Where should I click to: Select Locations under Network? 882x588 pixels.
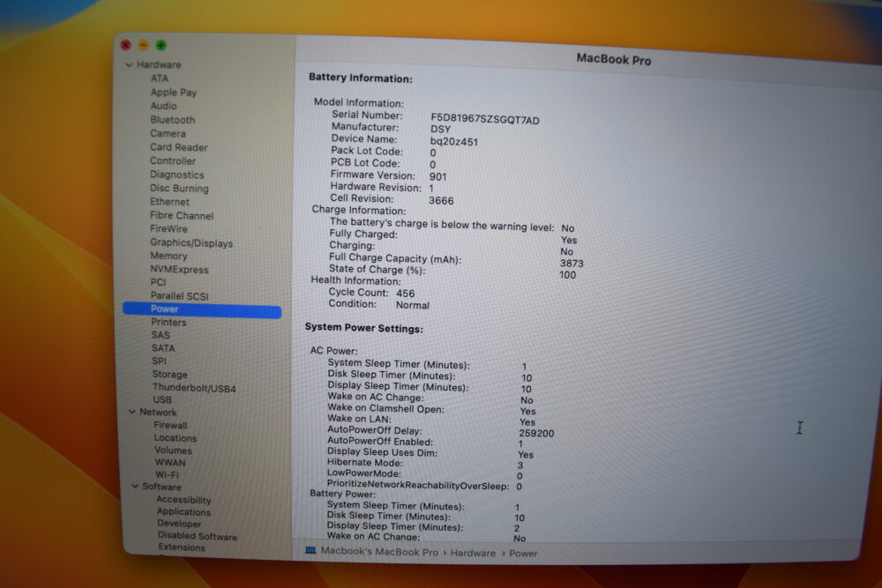[176, 438]
